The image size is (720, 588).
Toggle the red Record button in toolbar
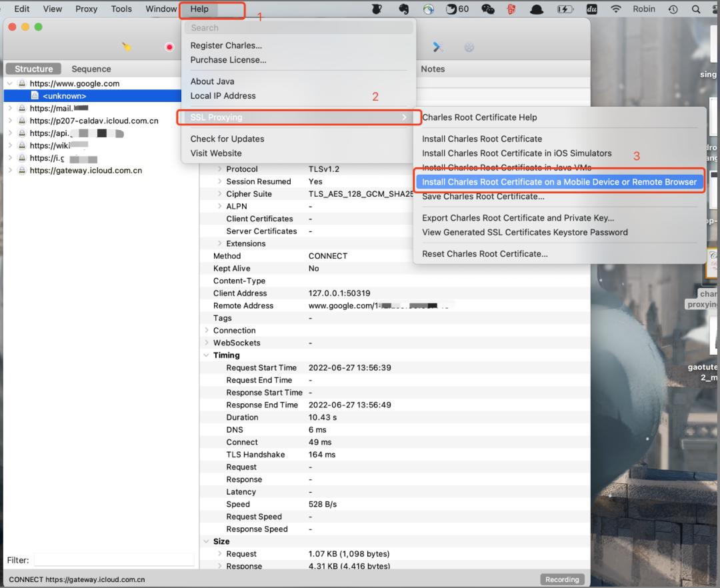169,47
